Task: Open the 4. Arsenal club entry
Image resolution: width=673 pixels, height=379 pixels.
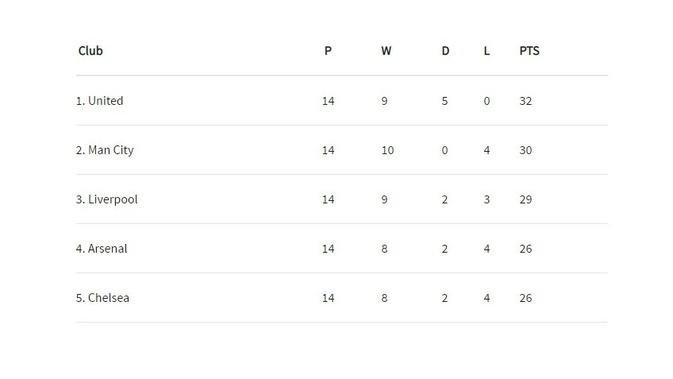Action: [x=102, y=249]
